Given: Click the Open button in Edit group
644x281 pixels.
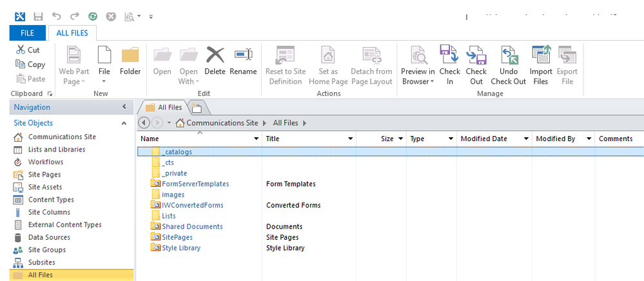Looking at the screenshot, I should pyautogui.click(x=162, y=61).
